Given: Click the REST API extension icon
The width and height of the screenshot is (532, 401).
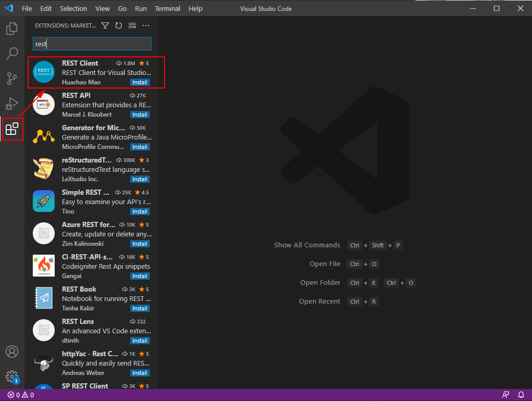Looking at the screenshot, I should click(44, 104).
